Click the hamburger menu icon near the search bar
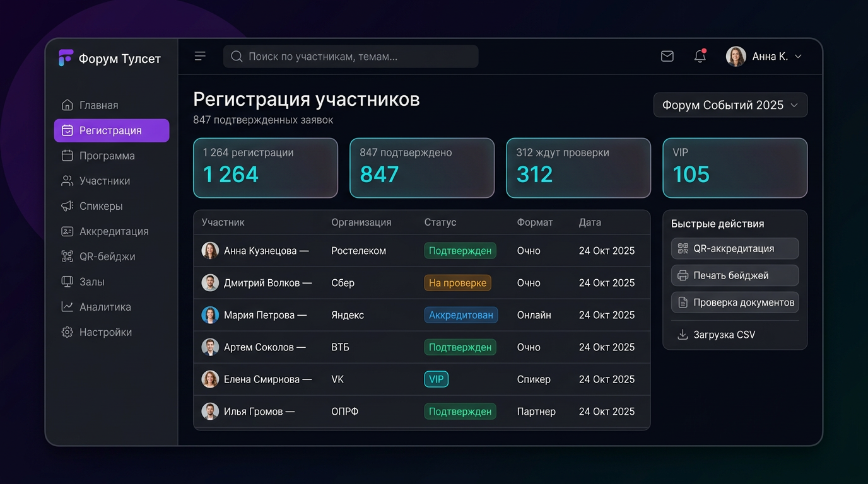Viewport: 868px width, 484px height. [200, 56]
